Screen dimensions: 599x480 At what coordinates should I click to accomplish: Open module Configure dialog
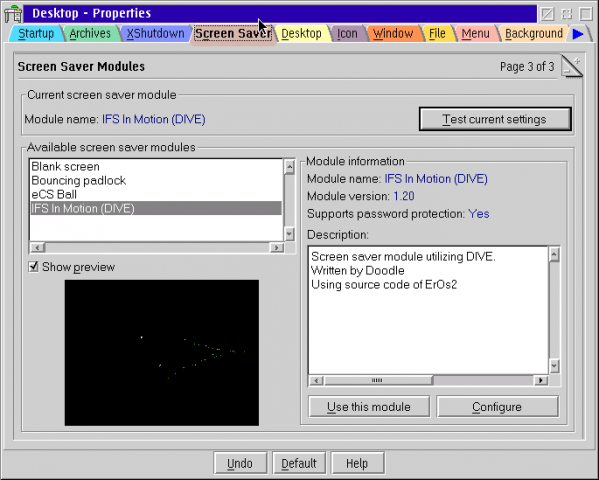(497, 407)
